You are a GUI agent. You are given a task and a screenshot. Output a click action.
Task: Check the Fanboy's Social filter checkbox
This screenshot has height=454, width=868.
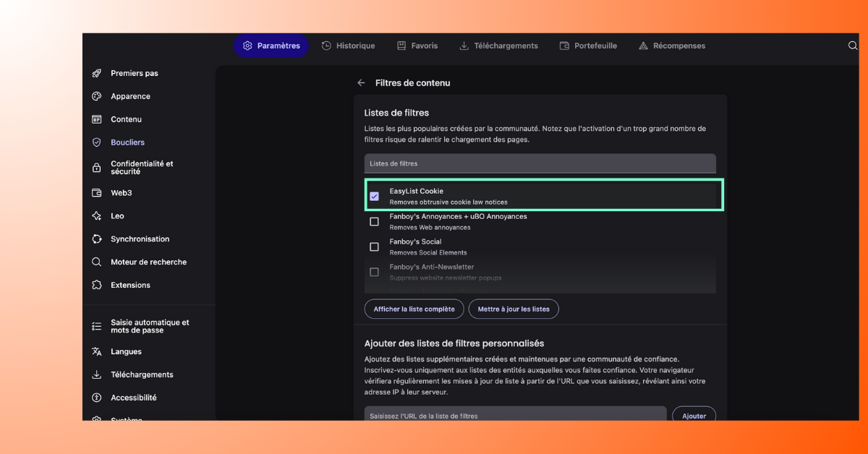pyautogui.click(x=374, y=247)
